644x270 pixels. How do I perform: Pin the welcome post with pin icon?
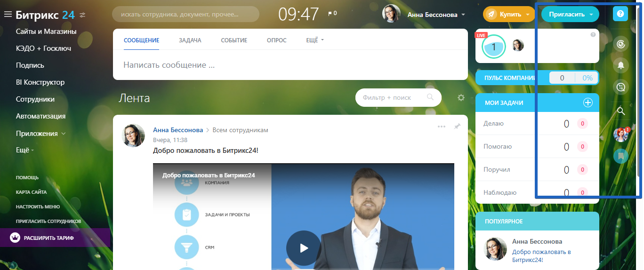(x=457, y=127)
